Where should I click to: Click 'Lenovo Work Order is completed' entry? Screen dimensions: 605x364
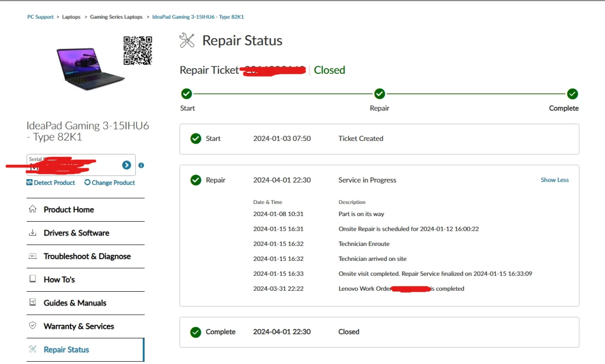[401, 288]
